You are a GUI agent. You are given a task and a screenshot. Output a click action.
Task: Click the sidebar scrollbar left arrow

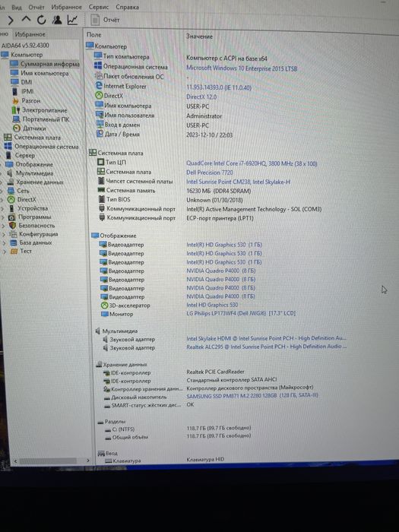point(15,461)
